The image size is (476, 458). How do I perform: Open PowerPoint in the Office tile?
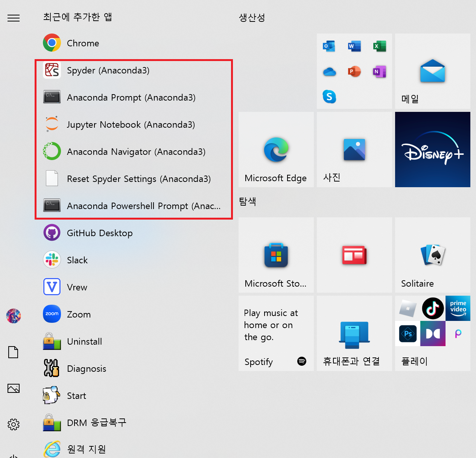[354, 72]
